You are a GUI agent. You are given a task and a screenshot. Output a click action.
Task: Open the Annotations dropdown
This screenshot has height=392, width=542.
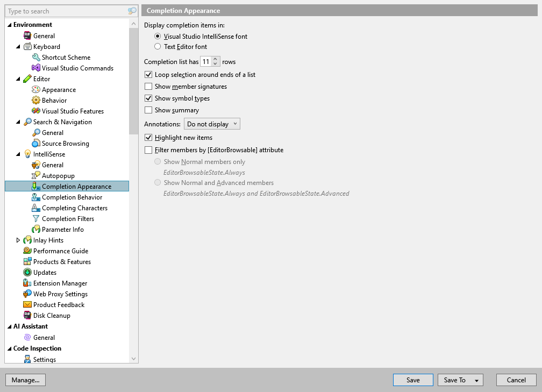(212, 124)
